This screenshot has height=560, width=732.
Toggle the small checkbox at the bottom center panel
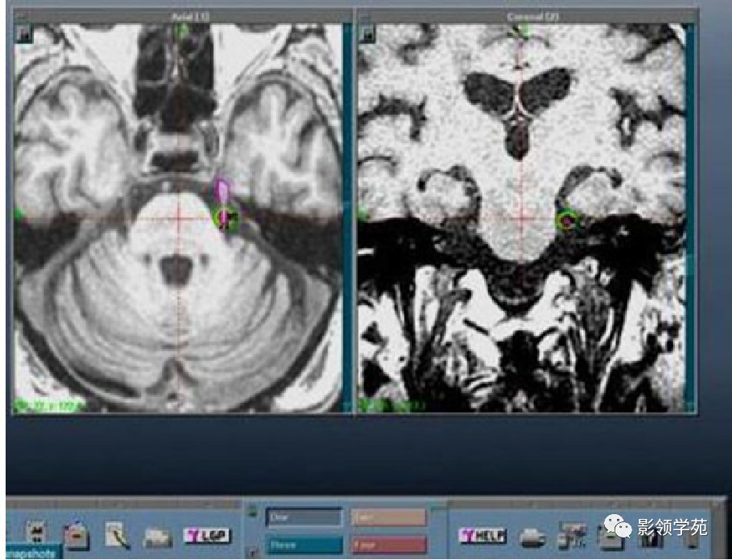253,553
